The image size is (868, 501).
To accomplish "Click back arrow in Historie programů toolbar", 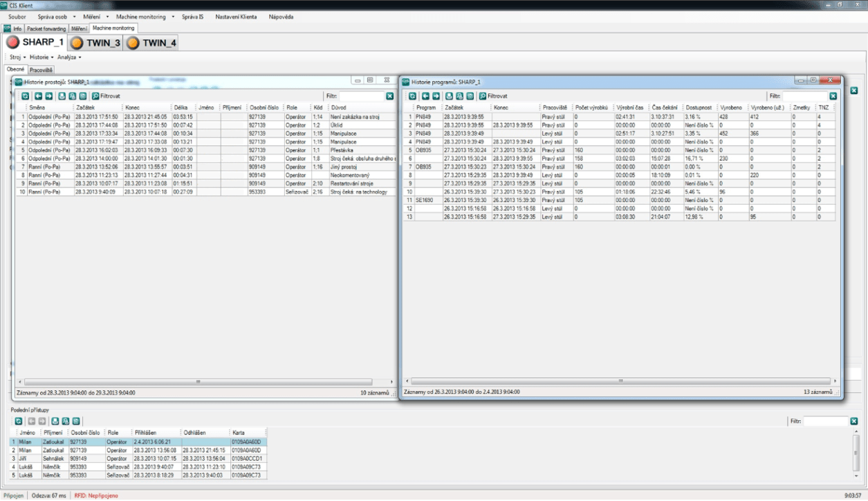I will 426,96.
